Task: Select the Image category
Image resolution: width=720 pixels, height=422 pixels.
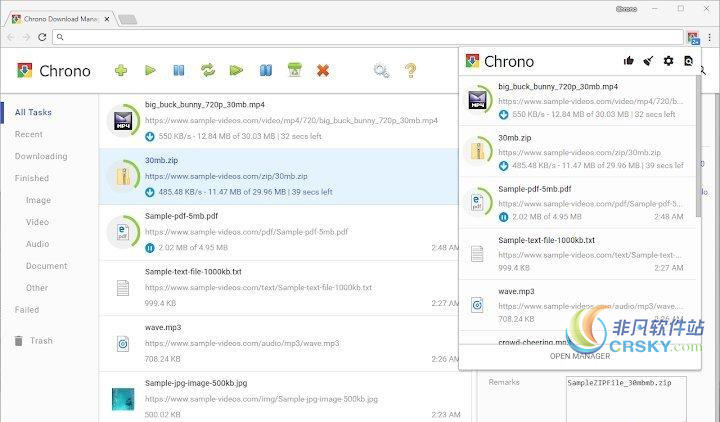Action: click(38, 200)
